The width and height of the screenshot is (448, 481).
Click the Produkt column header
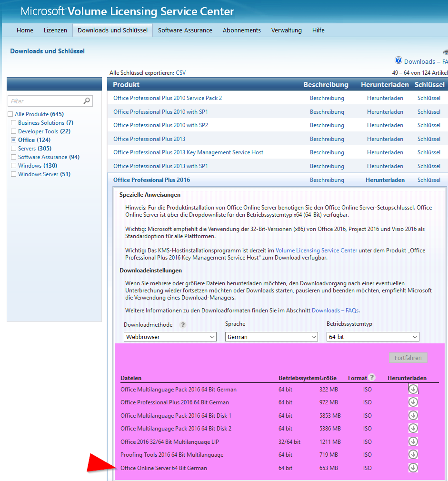pyautogui.click(x=126, y=85)
